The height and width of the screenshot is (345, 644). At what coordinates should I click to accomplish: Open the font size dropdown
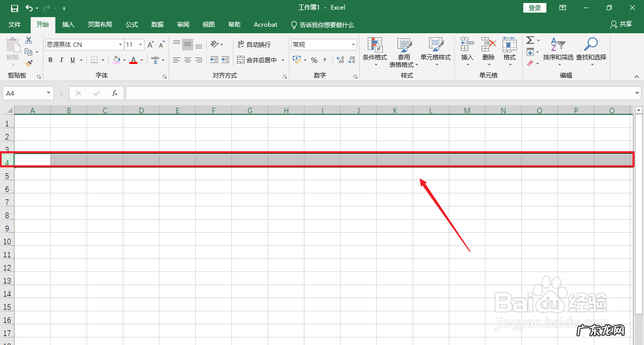tap(139, 44)
